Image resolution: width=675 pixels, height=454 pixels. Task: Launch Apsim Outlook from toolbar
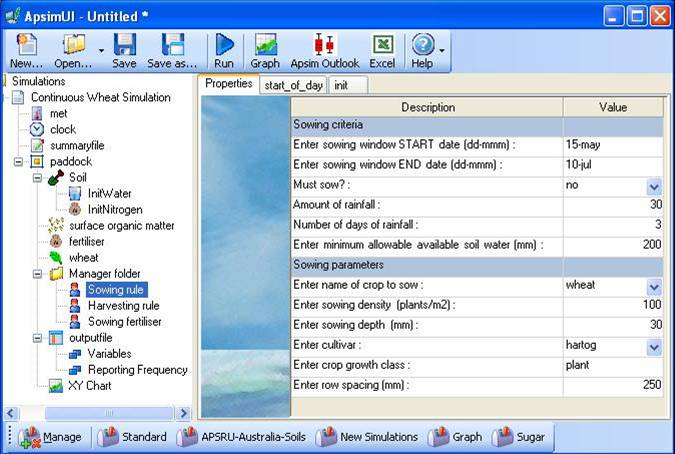[x=322, y=50]
